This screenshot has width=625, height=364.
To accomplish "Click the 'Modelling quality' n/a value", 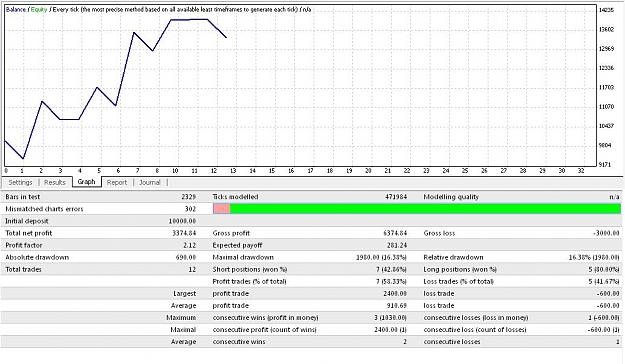I will [614, 197].
